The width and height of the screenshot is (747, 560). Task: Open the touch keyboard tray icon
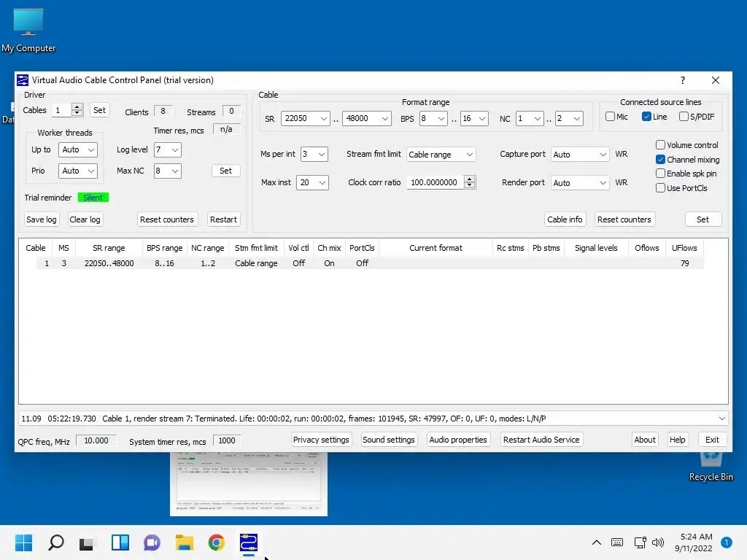click(x=617, y=542)
